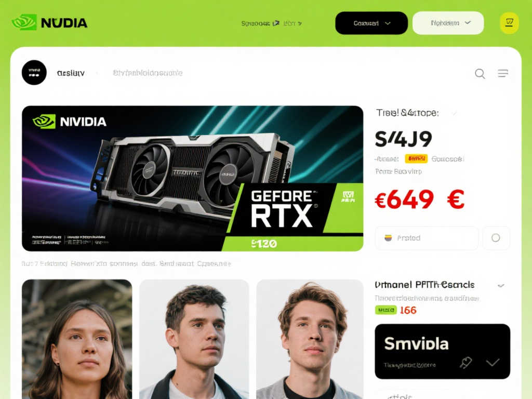Toggle the circular radio next to payment field
The height and width of the screenshot is (399, 532).
pos(496,238)
